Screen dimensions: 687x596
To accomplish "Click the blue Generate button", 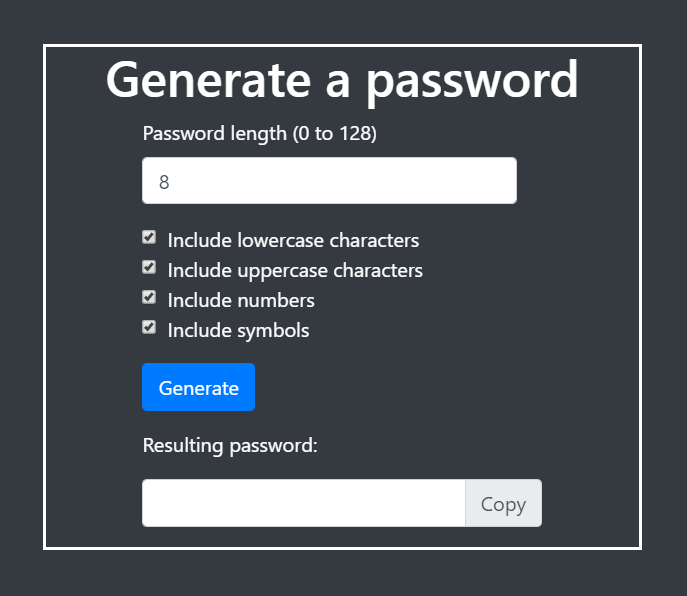I will (198, 387).
